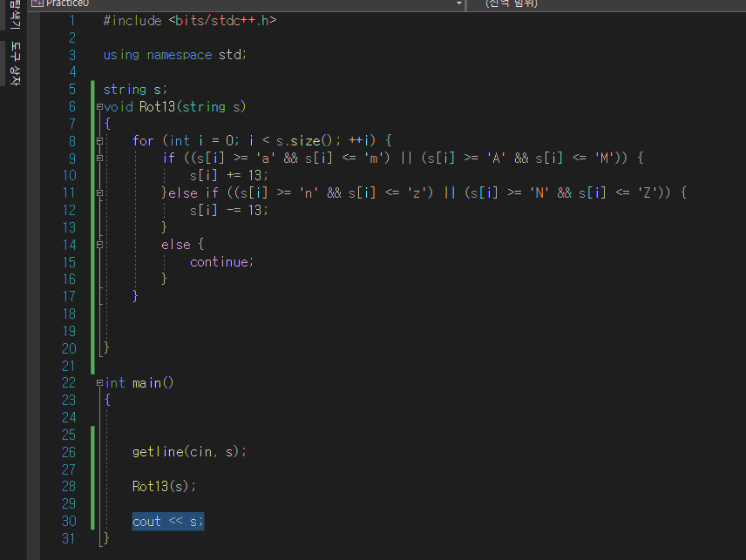Open the 도구 상자 side tab

click(14, 64)
